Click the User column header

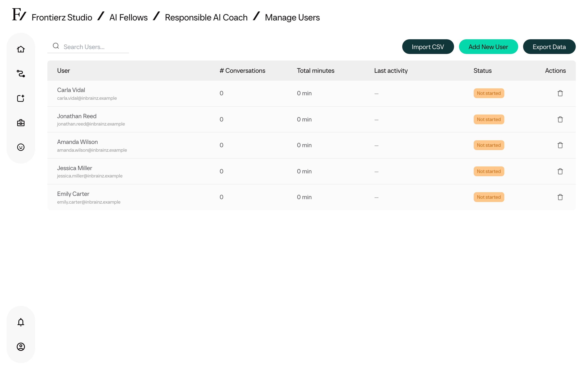pyautogui.click(x=63, y=71)
